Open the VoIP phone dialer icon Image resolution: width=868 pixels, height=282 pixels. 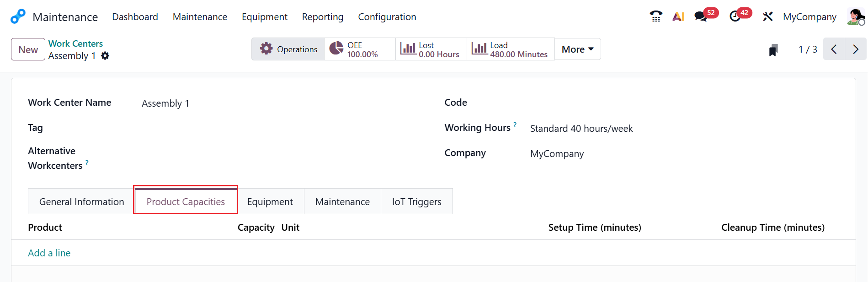coord(656,16)
